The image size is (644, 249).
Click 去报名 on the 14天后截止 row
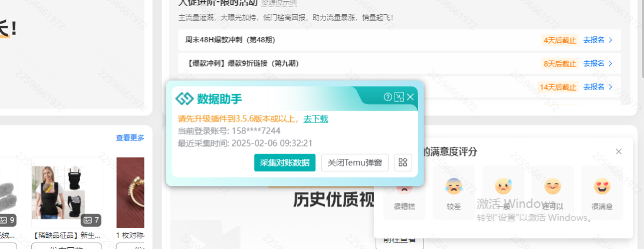coord(594,87)
